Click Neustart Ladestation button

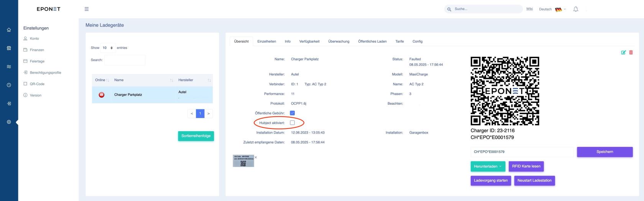[534, 181]
